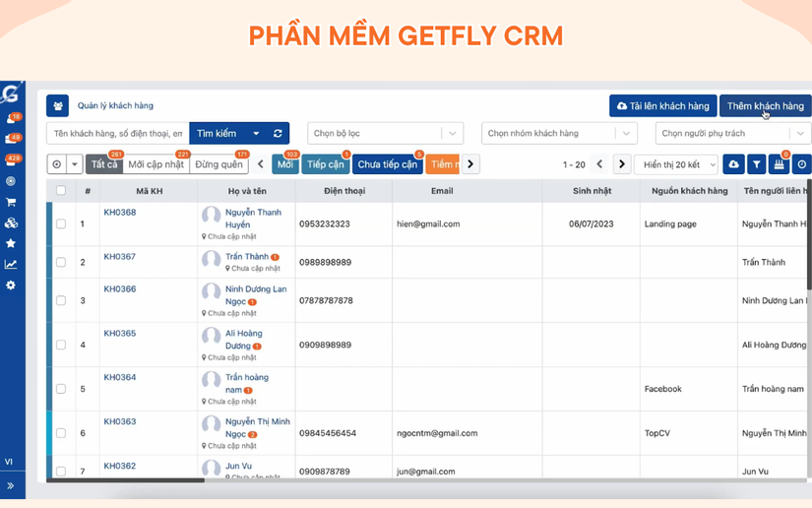Click the Thêm khách hàng button
Screen dimensions: 812x508
766,105
